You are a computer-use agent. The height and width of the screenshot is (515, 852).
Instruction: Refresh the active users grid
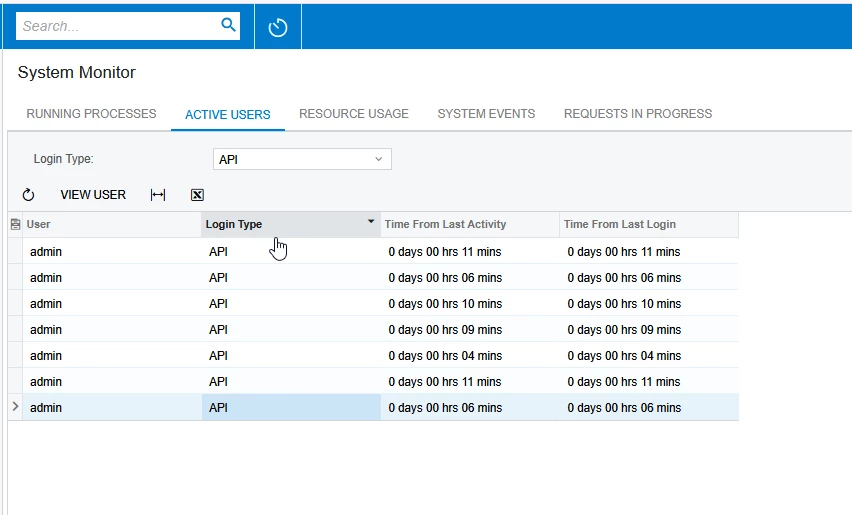pyautogui.click(x=28, y=194)
